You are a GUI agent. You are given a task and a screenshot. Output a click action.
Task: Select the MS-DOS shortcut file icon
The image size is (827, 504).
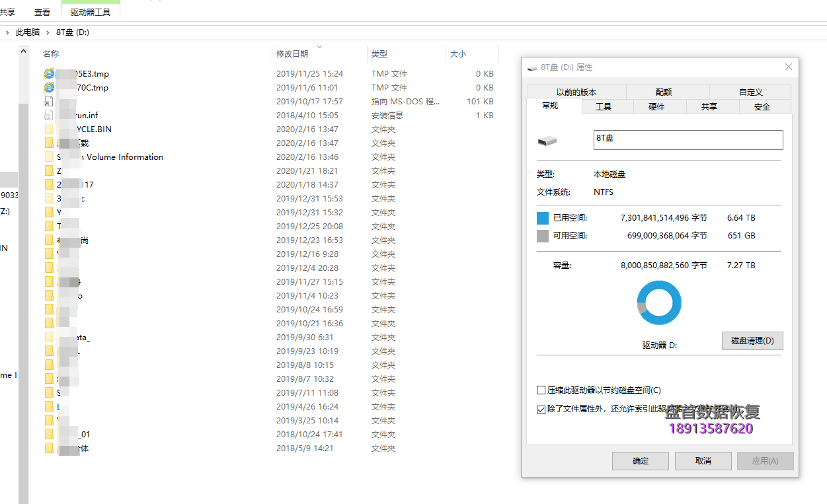coord(48,101)
